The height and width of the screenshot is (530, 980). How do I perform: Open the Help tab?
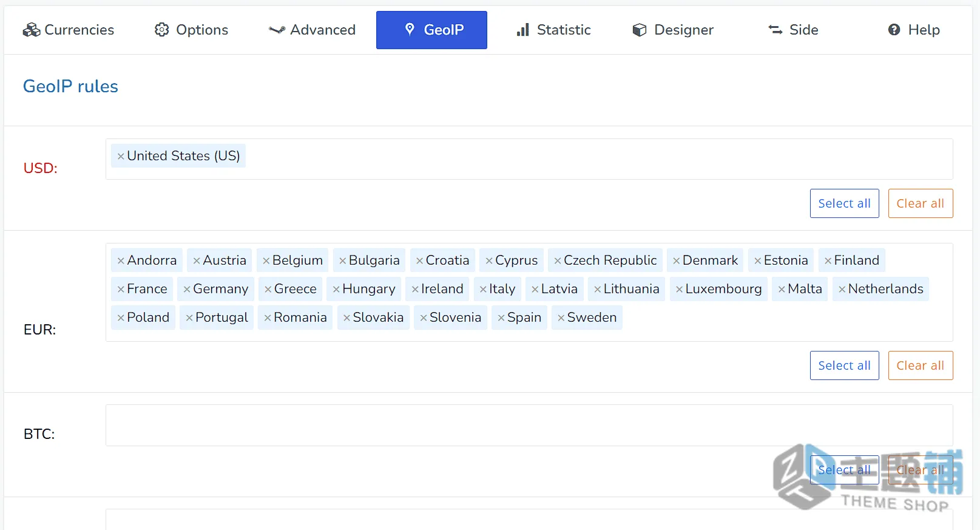[913, 30]
